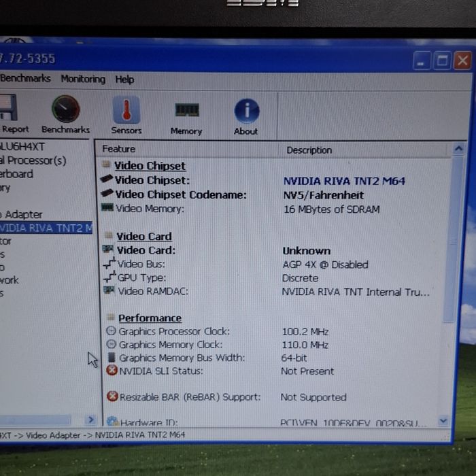This screenshot has width=476, height=476.
Task: Open the Help menu
Action: [124, 80]
